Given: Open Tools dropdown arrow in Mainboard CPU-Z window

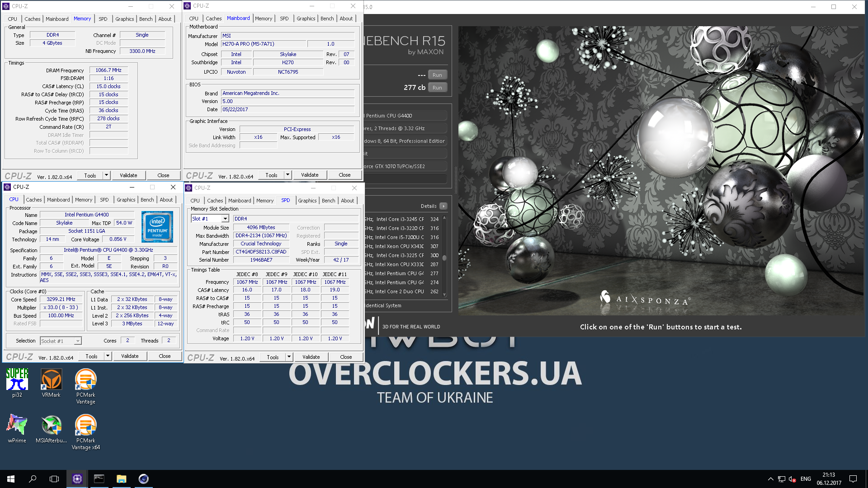Looking at the screenshot, I should tap(288, 175).
